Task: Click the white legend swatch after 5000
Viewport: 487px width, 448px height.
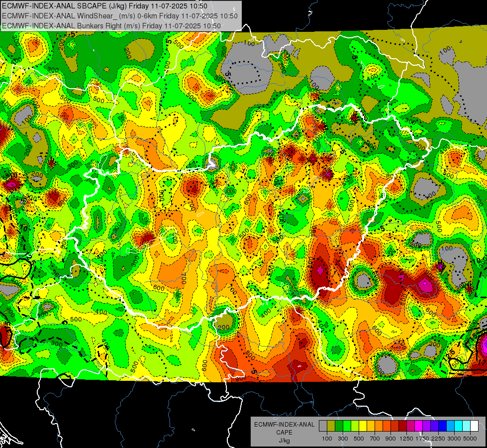Action: click(x=474, y=426)
